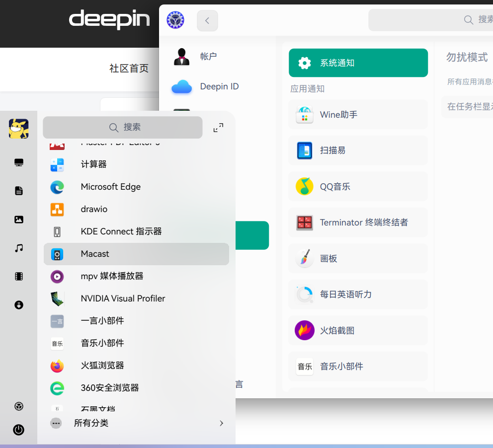The height and width of the screenshot is (448, 493).
Task: Launch the Calculator (计算器) app
Action: [x=136, y=164]
